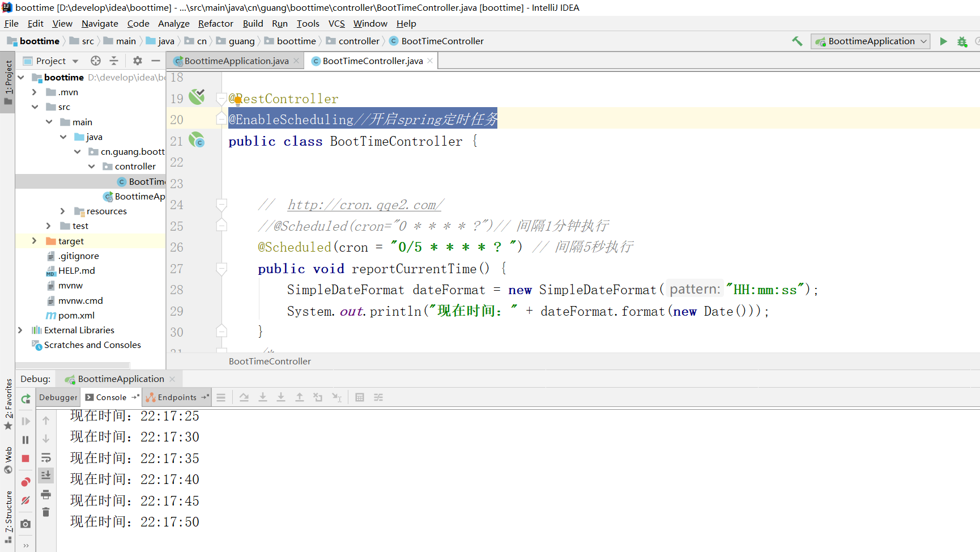Toggle scroll to end of console
Viewport: 980px width, 552px height.
pyautogui.click(x=46, y=475)
